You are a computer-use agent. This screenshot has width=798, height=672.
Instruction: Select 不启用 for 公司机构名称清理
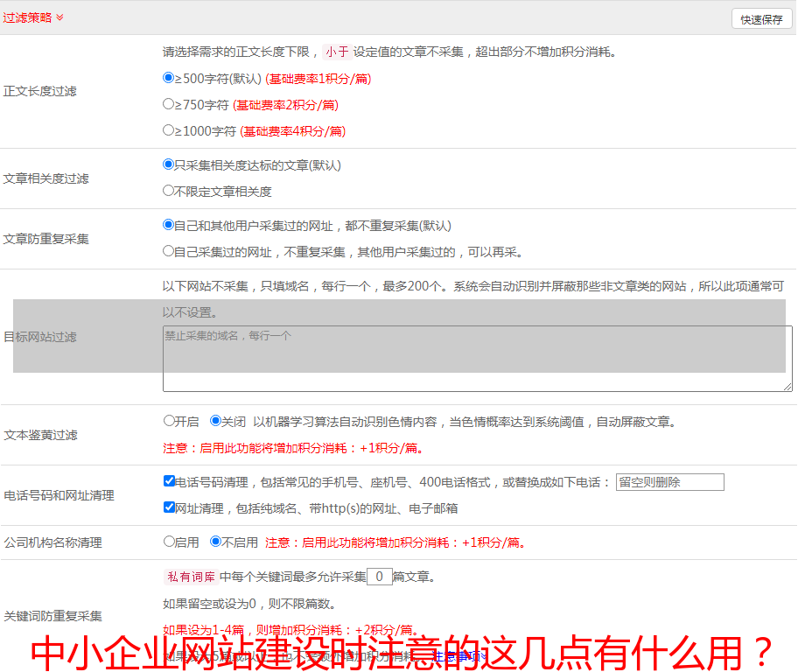pos(215,542)
